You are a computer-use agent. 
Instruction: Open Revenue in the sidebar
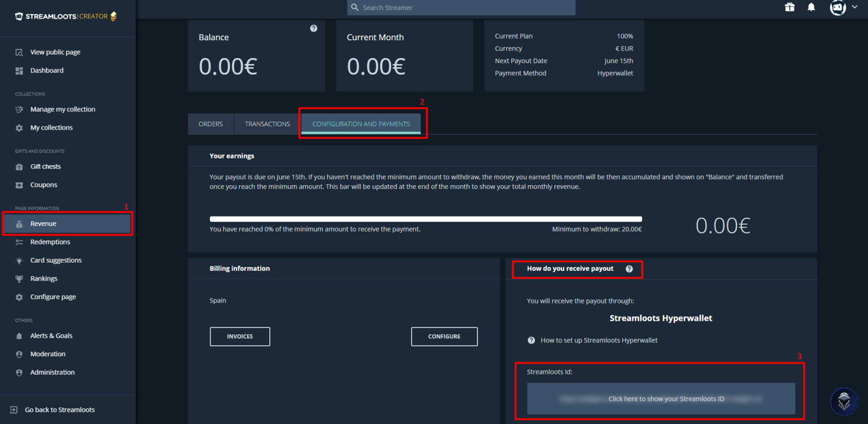pyautogui.click(x=68, y=224)
